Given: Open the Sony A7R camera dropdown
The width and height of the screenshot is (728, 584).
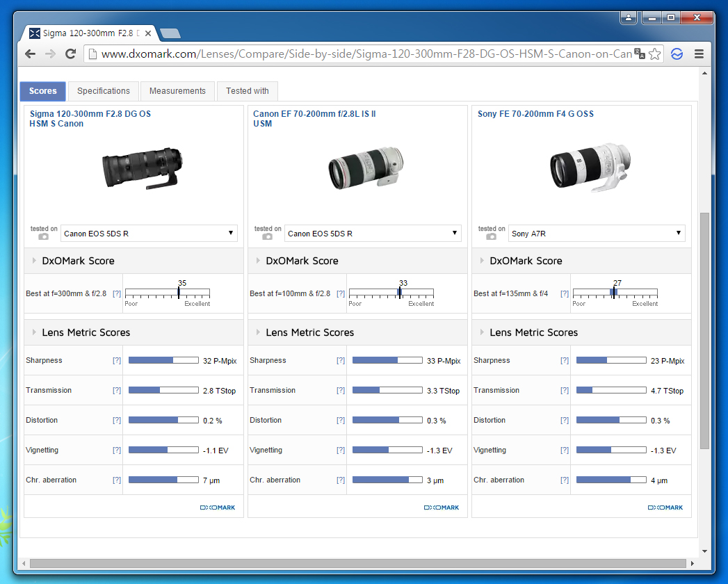Looking at the screenshot, I should point(597,233).
